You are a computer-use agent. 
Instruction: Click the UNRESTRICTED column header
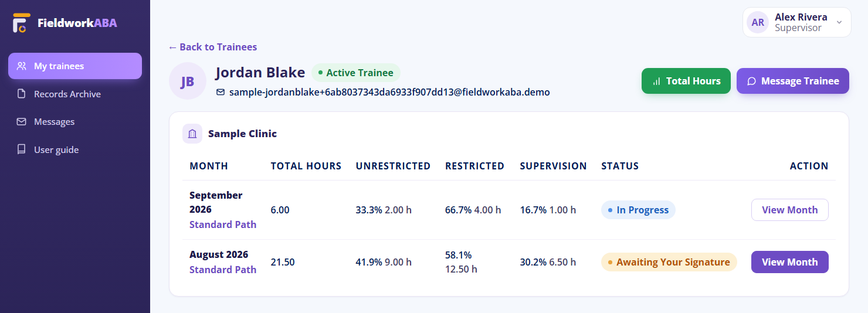click(393, 166)
